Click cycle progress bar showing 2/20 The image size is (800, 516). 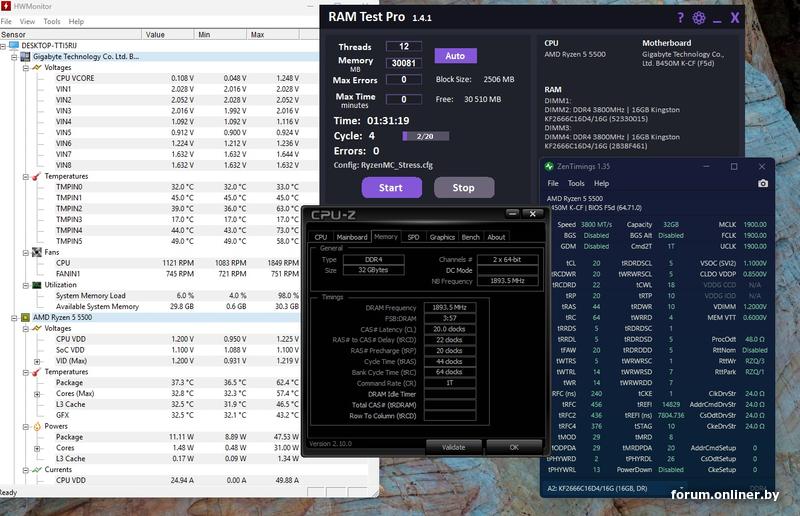426,136
